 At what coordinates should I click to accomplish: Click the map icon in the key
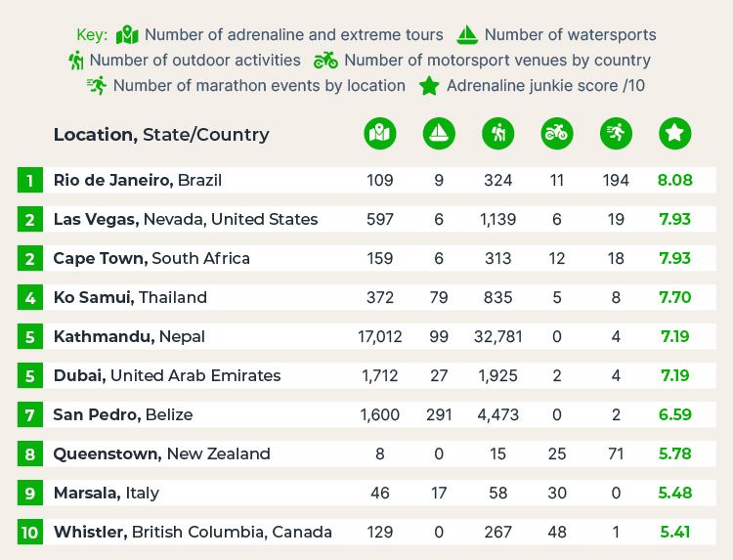127,35
